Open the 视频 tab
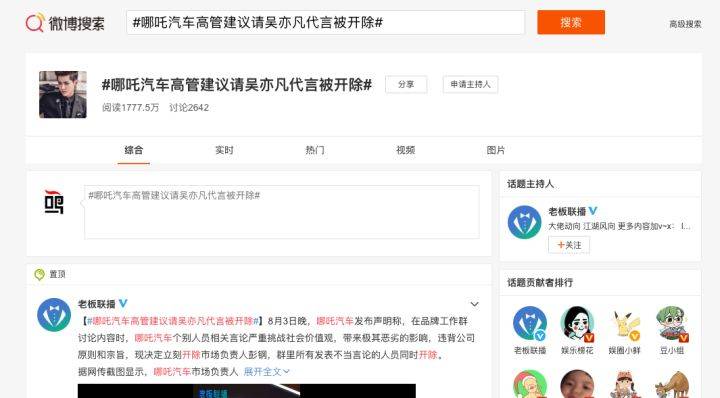 point(405,150)
